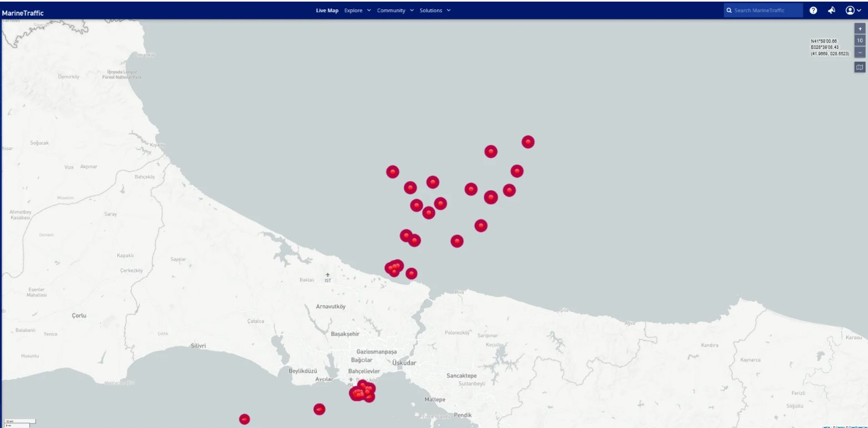This screenshot has width=868, height=428.
Task: Select the vessel marker south of Avcılar
Action: click(x=319, y=410)
